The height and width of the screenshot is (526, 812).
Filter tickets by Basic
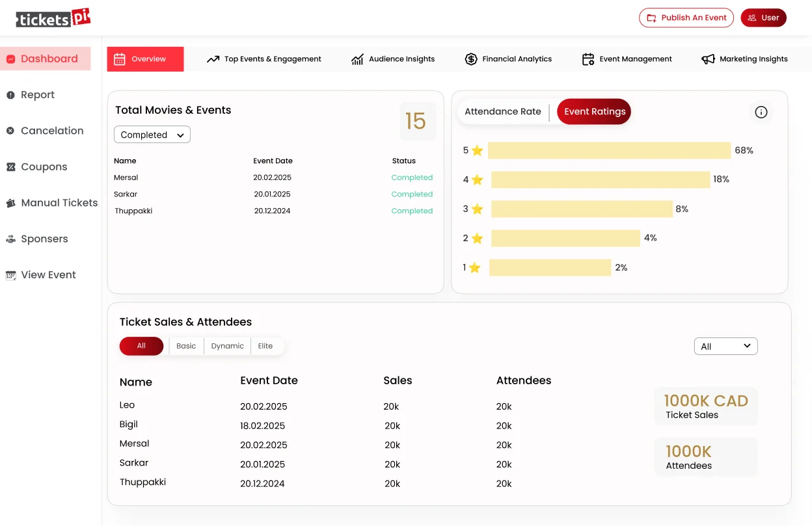tap(186, 346)
